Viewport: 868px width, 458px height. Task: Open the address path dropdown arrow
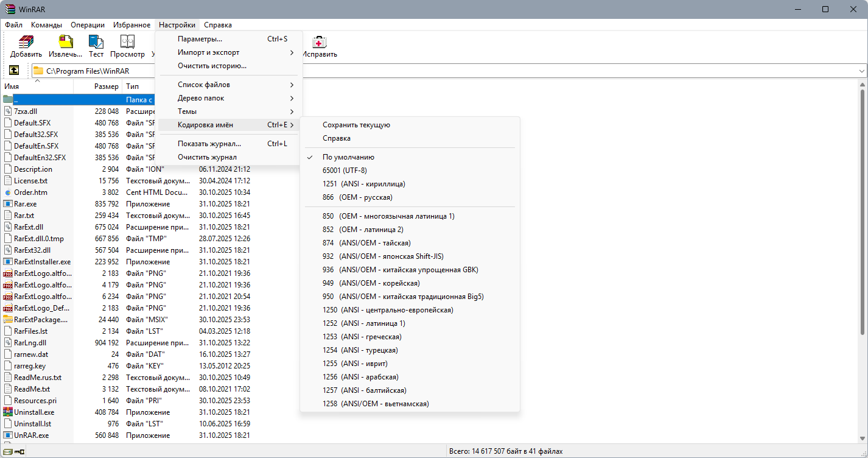coord(861,71)
